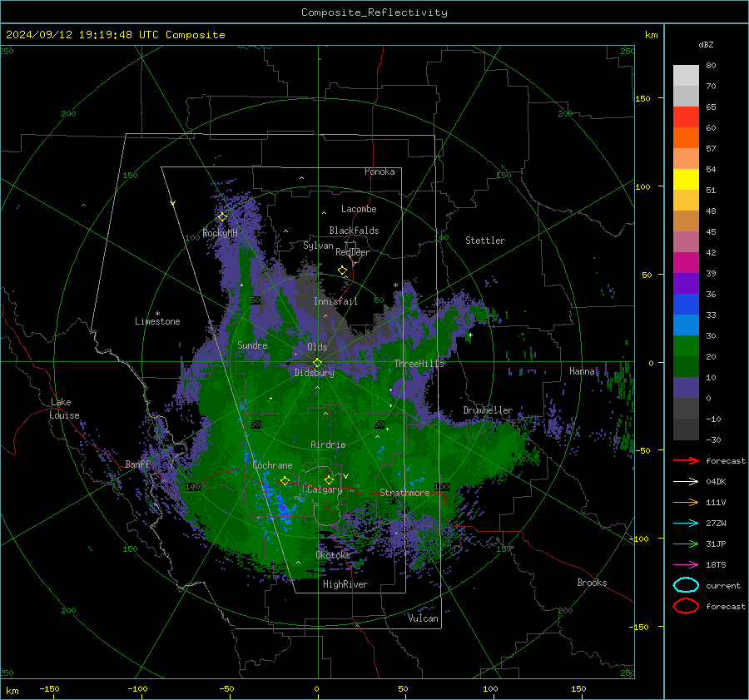Click the Composite_Reflectivity title
The image size is (749, 700).
pos(374,12)
